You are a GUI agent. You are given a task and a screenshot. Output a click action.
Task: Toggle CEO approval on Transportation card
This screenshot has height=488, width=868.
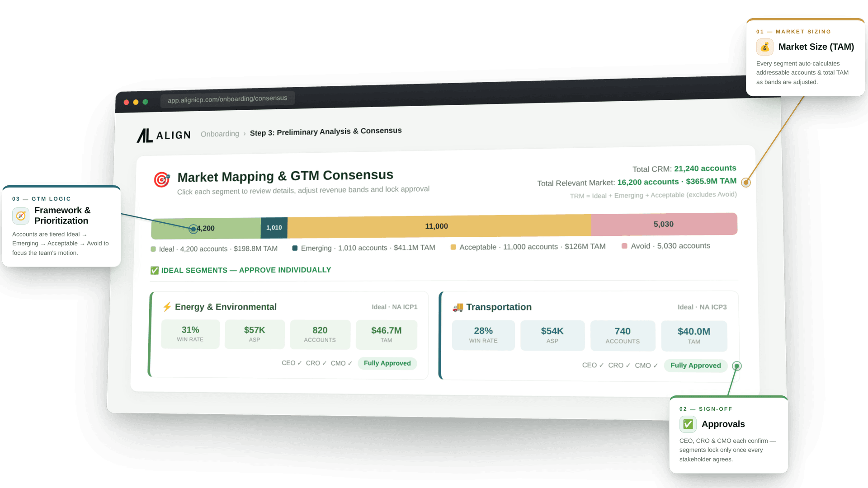click(x=593, y=365)
